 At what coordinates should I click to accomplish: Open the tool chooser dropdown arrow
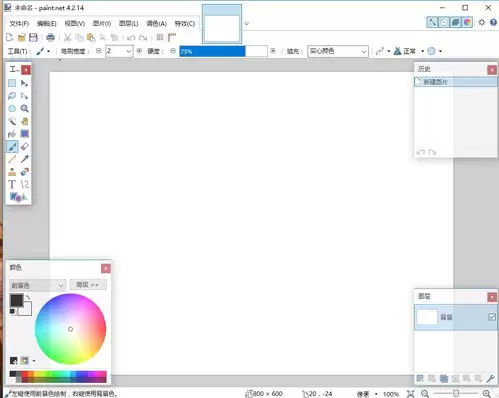(x=49, y=51)
